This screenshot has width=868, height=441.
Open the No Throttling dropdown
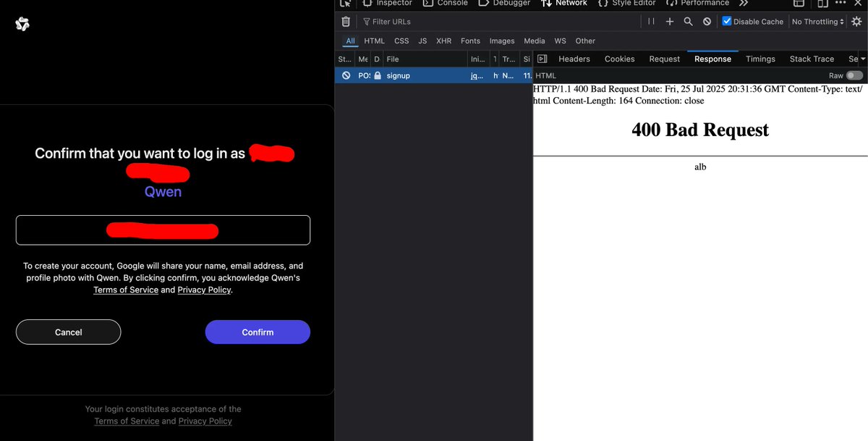[818, 22]
